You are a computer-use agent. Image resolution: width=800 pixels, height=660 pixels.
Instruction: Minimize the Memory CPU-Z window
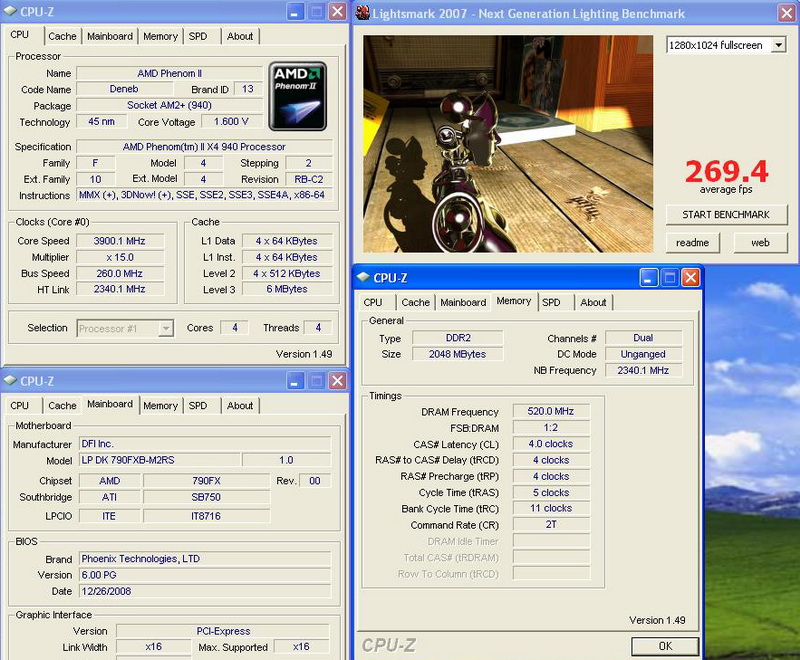point(648,277)
